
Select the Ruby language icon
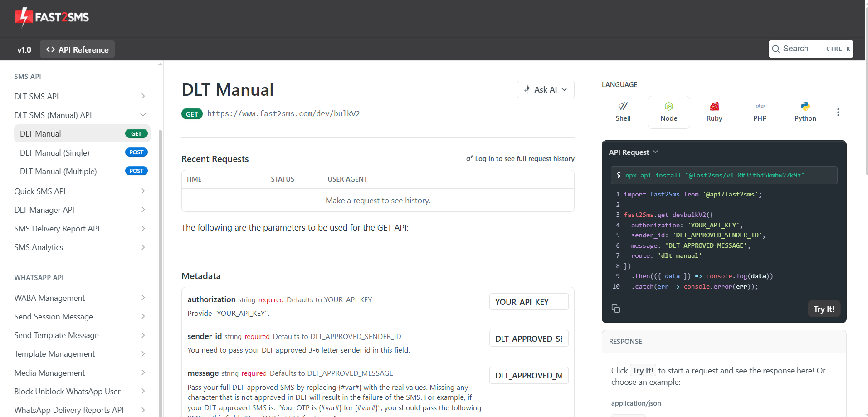coord(714,106)
